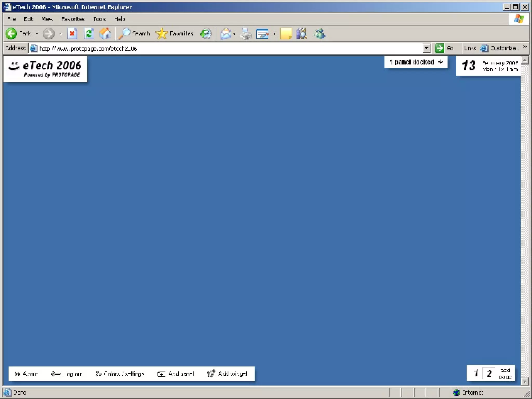Click the Print icon
The width and height of the screenshot is (532, 399).
click(245, 34)
